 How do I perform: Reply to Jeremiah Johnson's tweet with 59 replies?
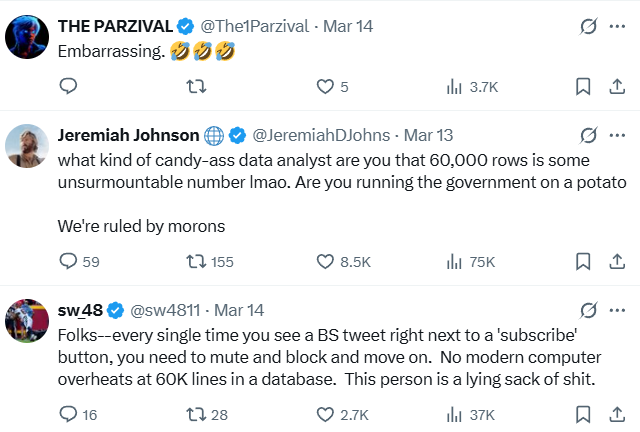click(x=69, y=262)
